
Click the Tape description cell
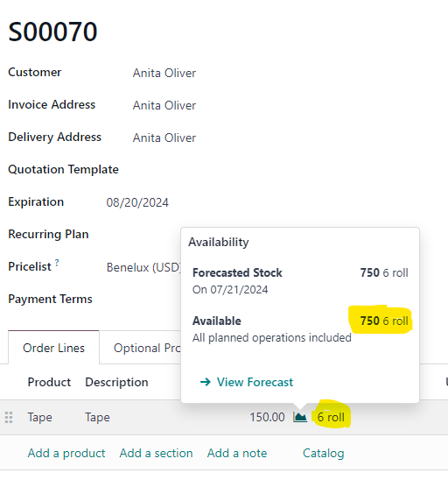[97, 418]
